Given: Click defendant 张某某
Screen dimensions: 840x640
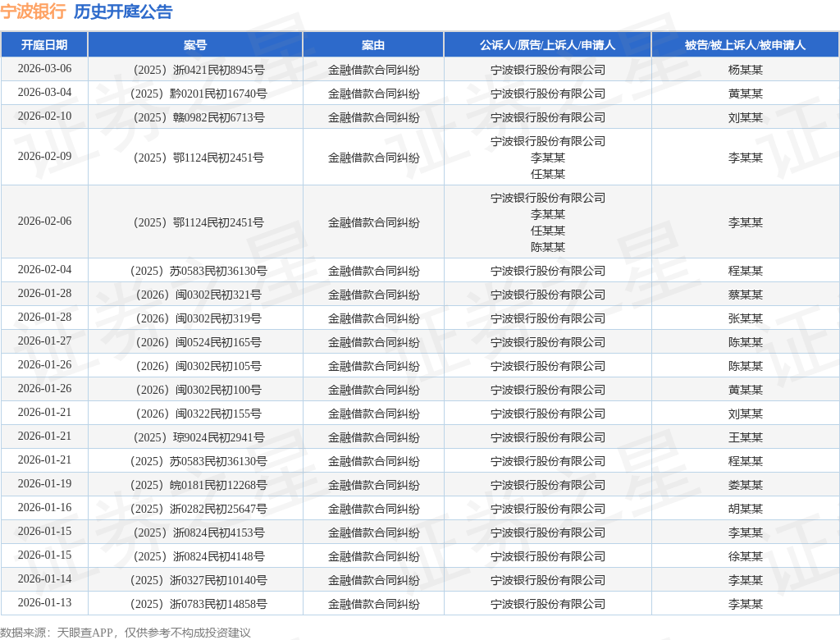Looking at the screenshot, I should pyautogui.click(x=745, y=318).
